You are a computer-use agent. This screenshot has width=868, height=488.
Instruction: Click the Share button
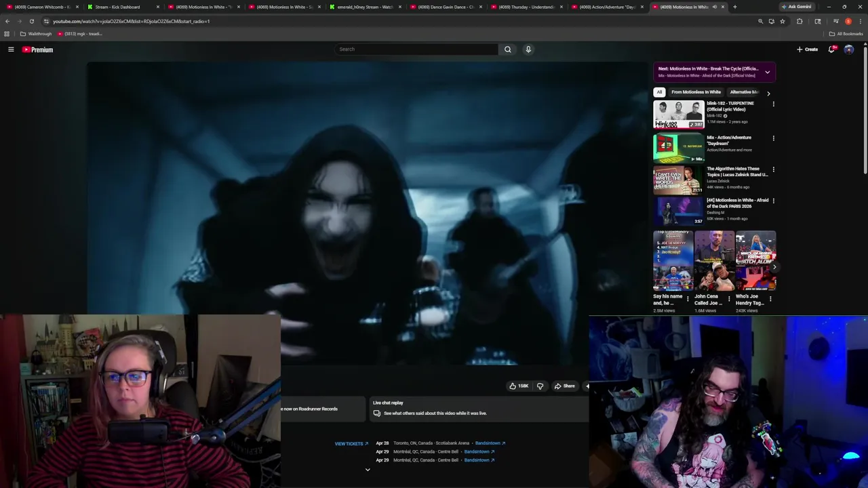tap(564, 386)
